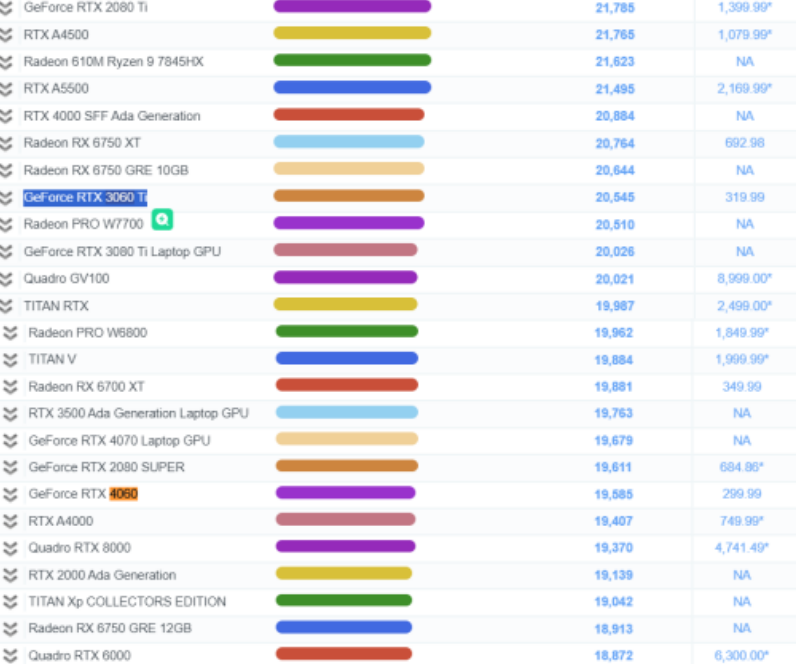Viewport: 799px width, 664px height.
Task: Click the yellow score bar for TITAN RTX
Action: (x=345, y=304)
